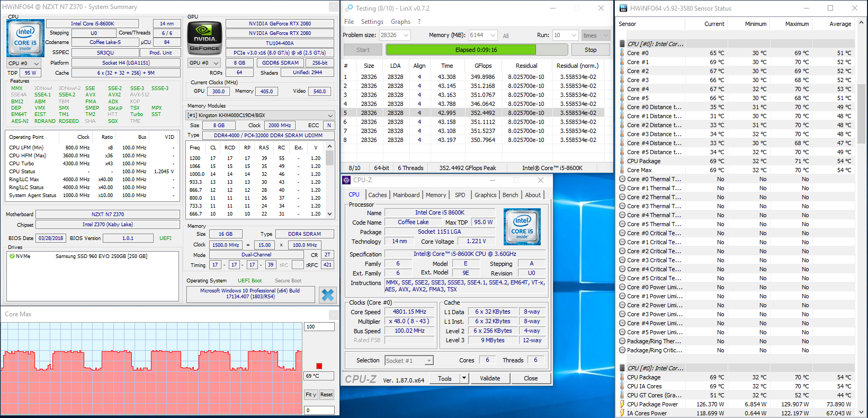Click the HWiNFO Sensor Status title bar icon
868x418 pixels.
623,8
